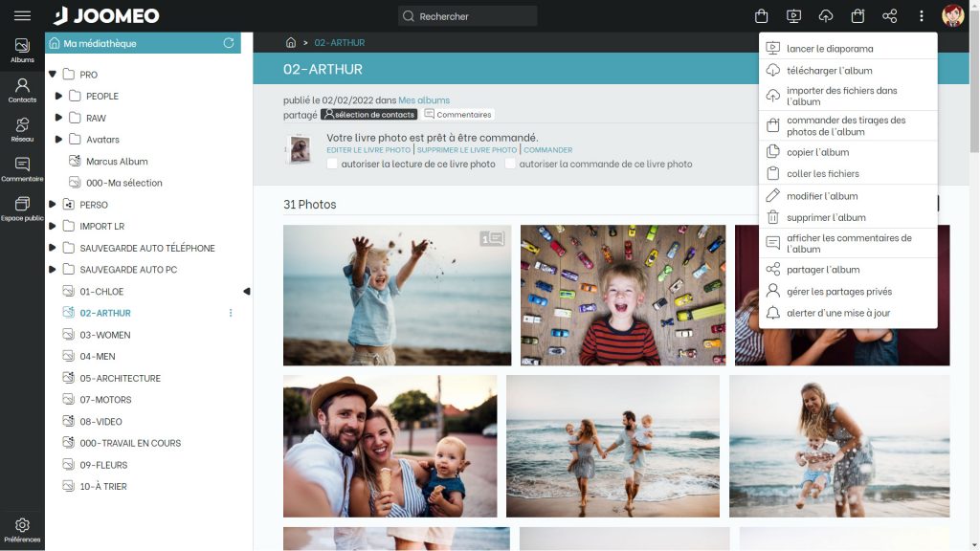Open Préférences gear at bottom left
Image resolution: width=980 pixels, height=551 pixels.
point(22,530)
